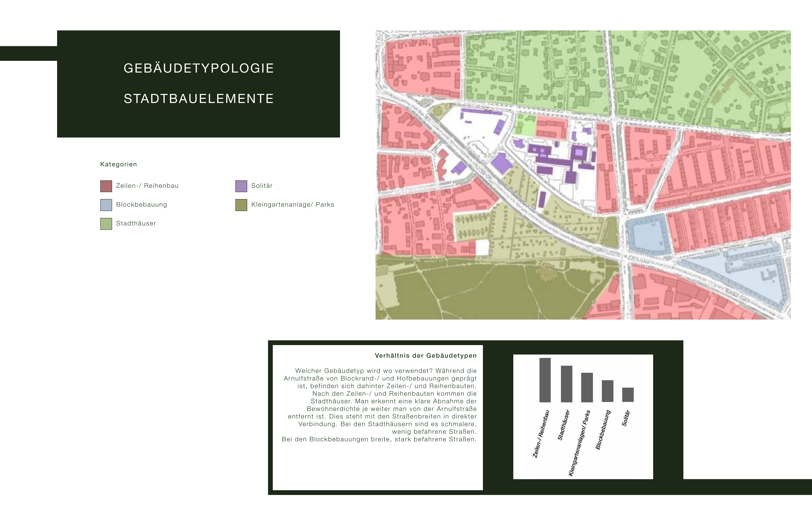Viewport: 812px width, 507px height.
Task: Click the Kategorien heading
Action: [x=118, y=164]
